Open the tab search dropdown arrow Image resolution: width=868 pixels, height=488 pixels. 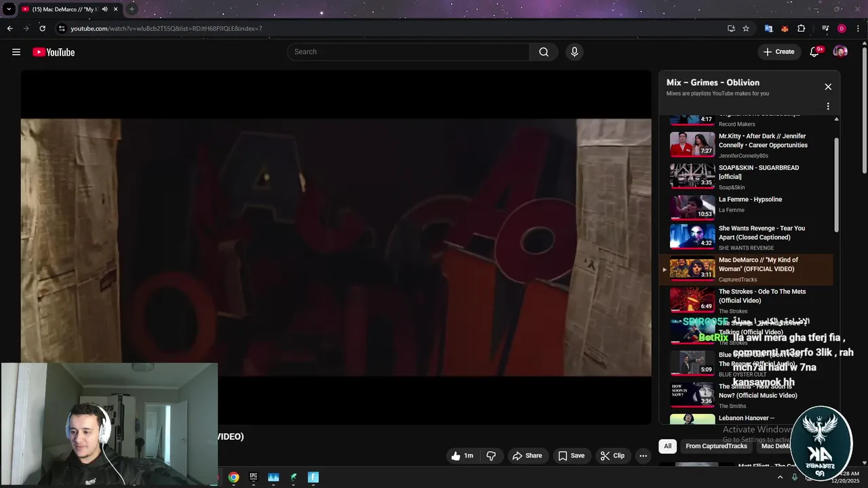[x=9, y=9]
